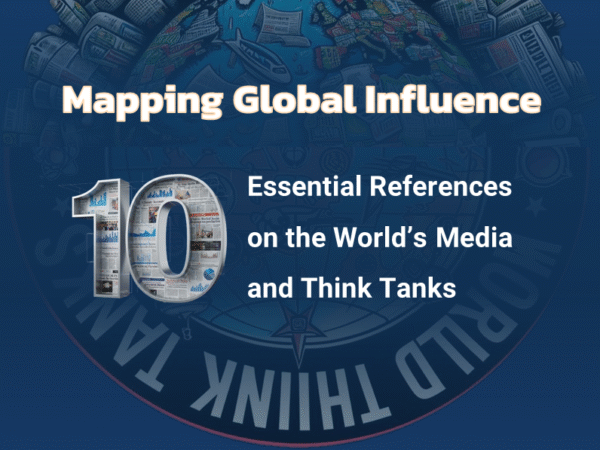Image resolution: width=600 pixels, height=450 pixels.
Task: Click the "on the World's Media" line
Action: (380, 237)
